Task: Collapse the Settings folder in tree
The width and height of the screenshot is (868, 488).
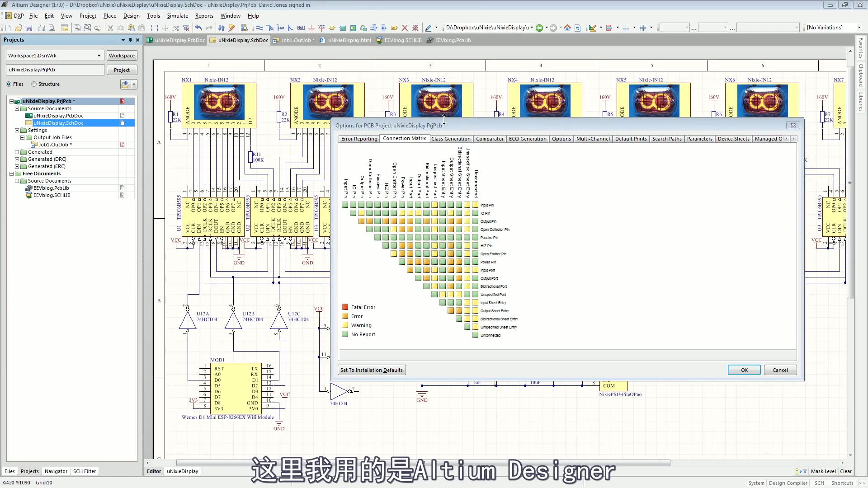Action: point(17,130)
